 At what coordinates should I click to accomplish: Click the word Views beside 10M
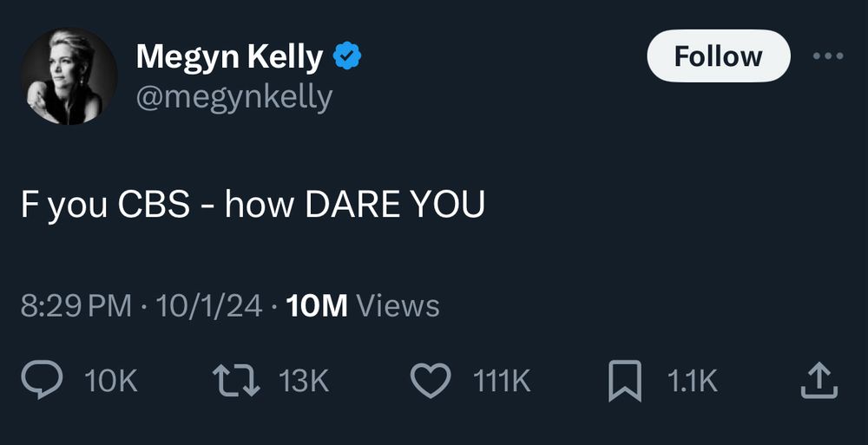click(x=398, y=305)
